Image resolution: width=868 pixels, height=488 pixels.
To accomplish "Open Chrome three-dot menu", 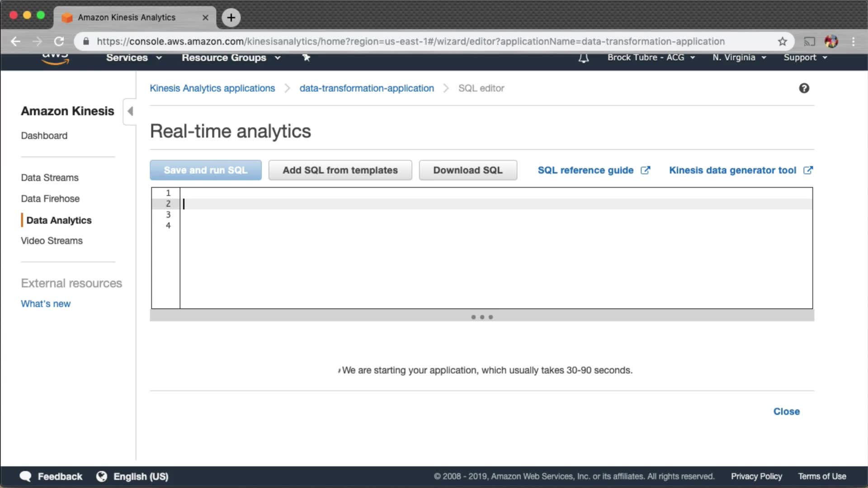I will point(853,42).
